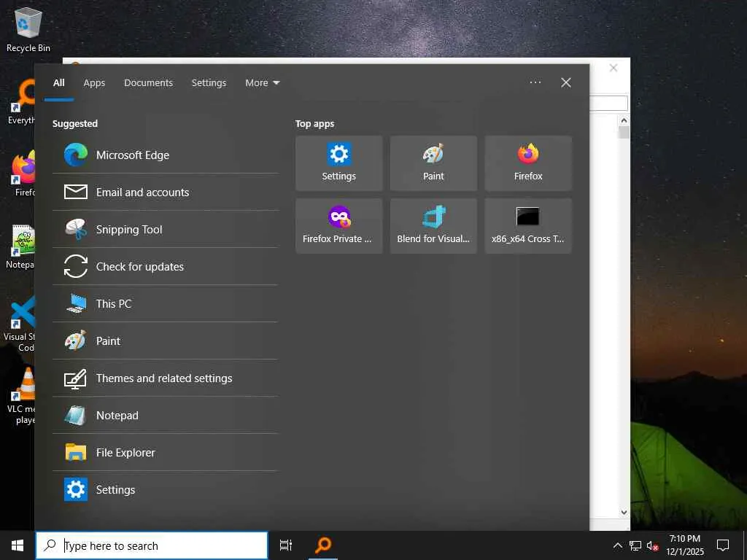Open the clock showing 7:10 PM
This screenshot has width=747, height=560.
[x=684, y=545]
